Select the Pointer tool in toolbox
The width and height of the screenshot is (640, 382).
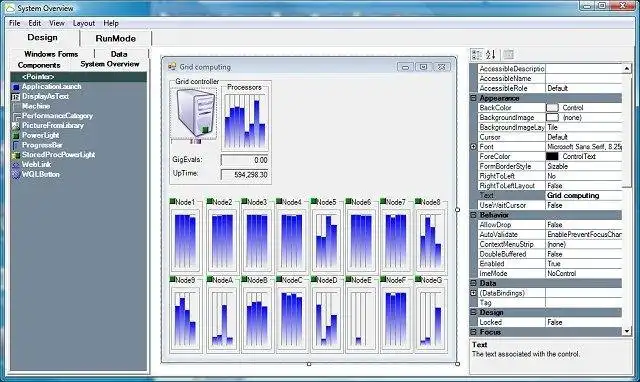pyautogui.click(x=78, y=77)
